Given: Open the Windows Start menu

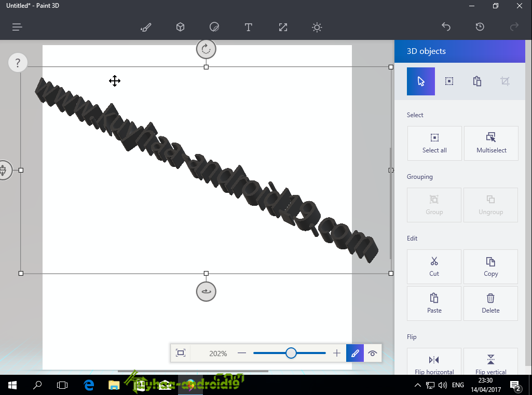Looking at the screenshot, I should coord(12,385).
